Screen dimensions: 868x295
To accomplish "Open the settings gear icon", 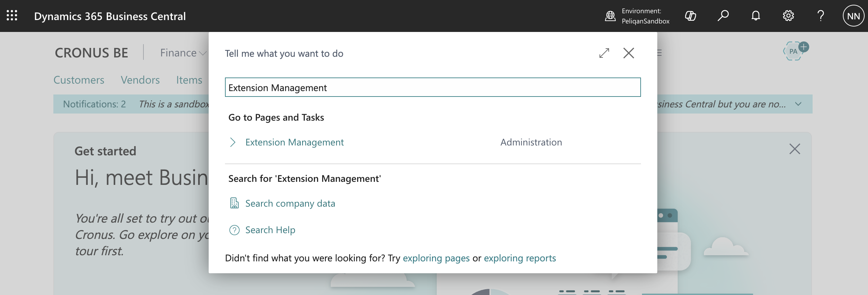I will click(788, 16).
